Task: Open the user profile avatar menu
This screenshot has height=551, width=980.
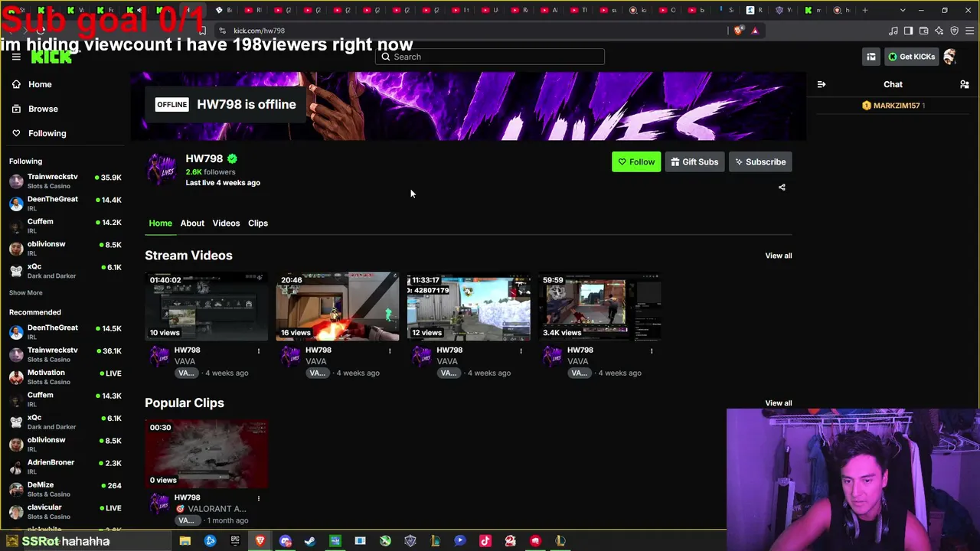Action: tap(950, 57)
